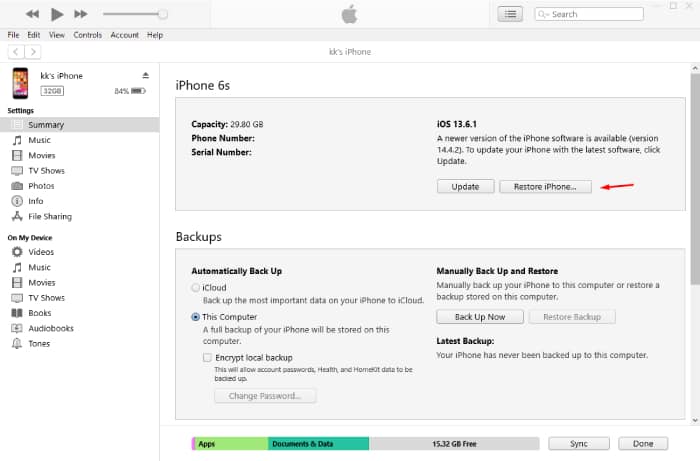700x461 pixels.
Task: Go forward with the right navigation arrow
Action: coord(33,52)
